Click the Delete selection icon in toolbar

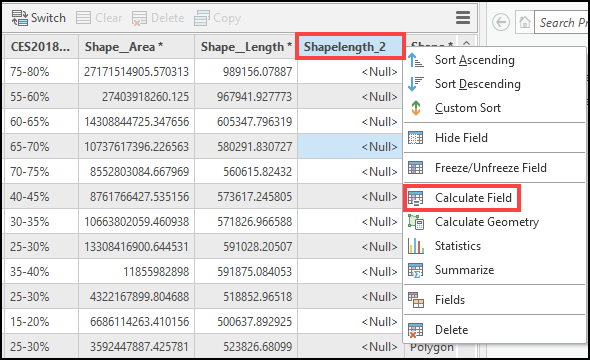coord(139,18)
